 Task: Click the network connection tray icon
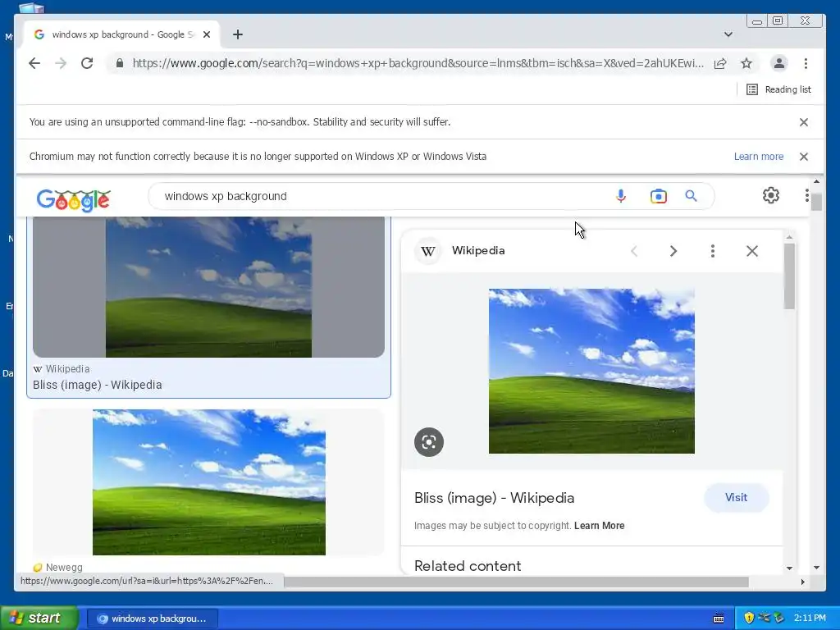tap(765, 618)
